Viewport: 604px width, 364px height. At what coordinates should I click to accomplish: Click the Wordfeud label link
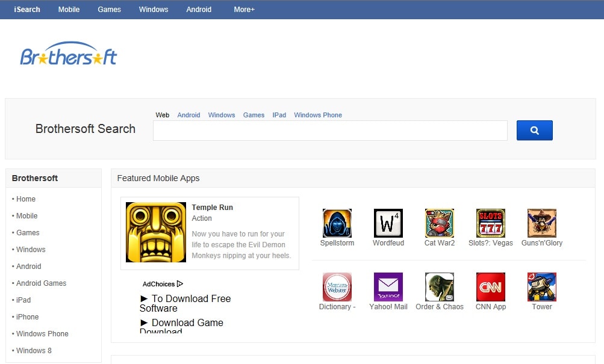[x=388, y=243]
